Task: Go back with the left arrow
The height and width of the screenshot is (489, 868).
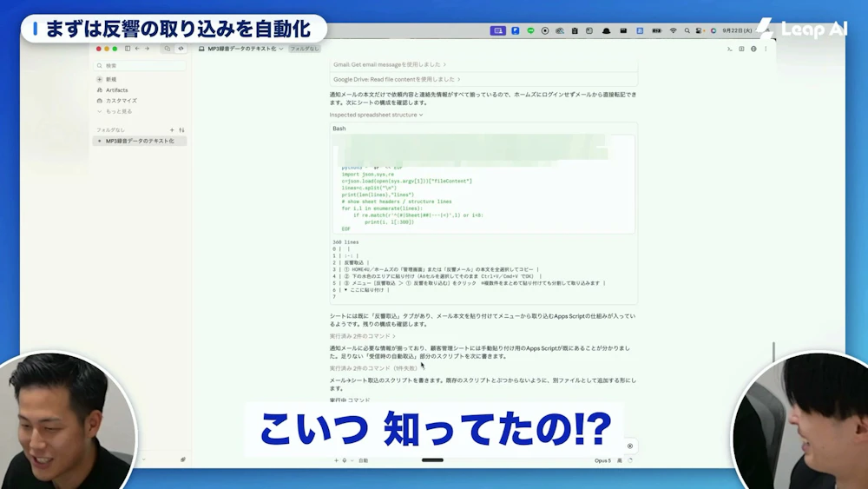Action: (x=137, y=49)
